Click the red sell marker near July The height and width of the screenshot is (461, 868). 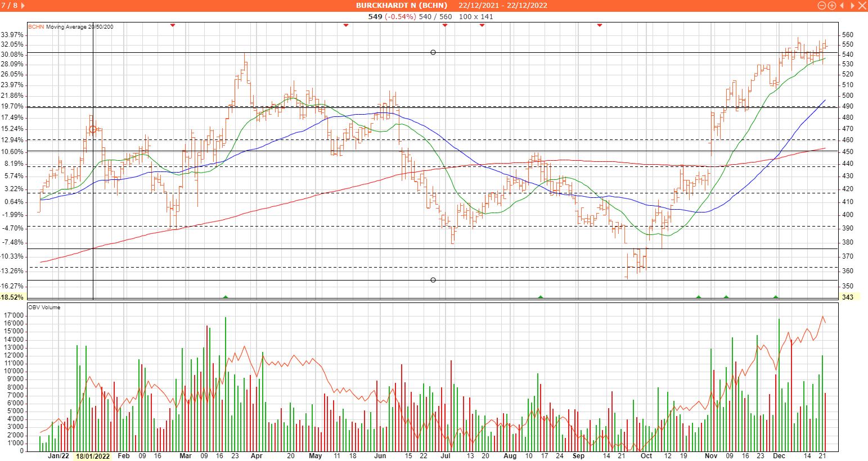[x=444, y=25]
